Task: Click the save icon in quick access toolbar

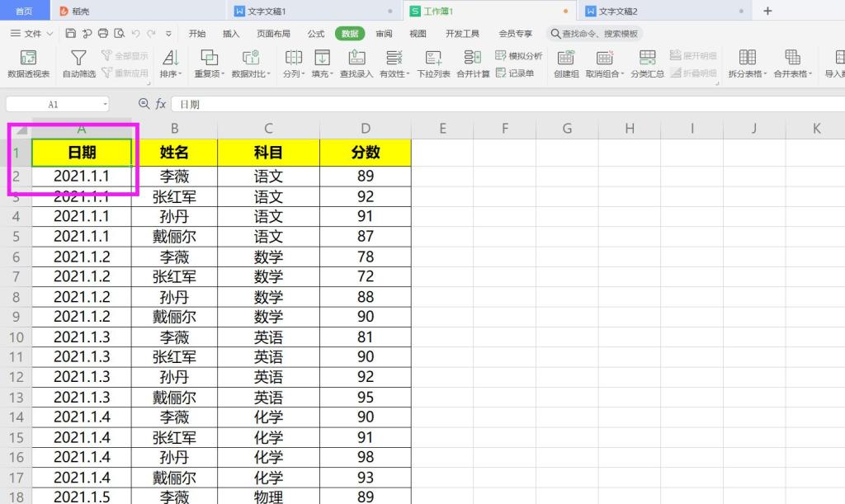Action: point(70,34)
